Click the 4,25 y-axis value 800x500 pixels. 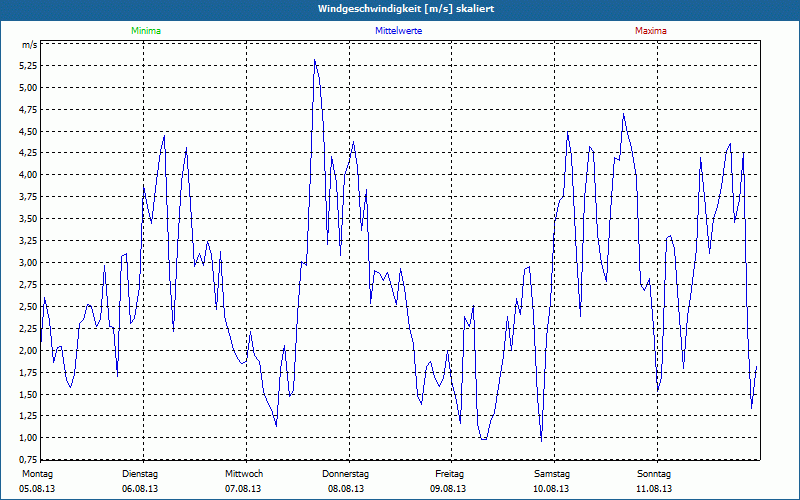[x=29, y=153]
